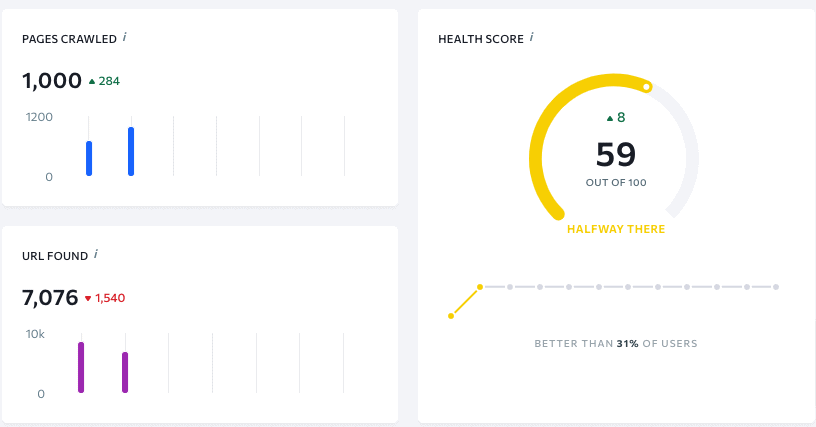Click the green 8 change indicator in the gauge

click(616, 118)
